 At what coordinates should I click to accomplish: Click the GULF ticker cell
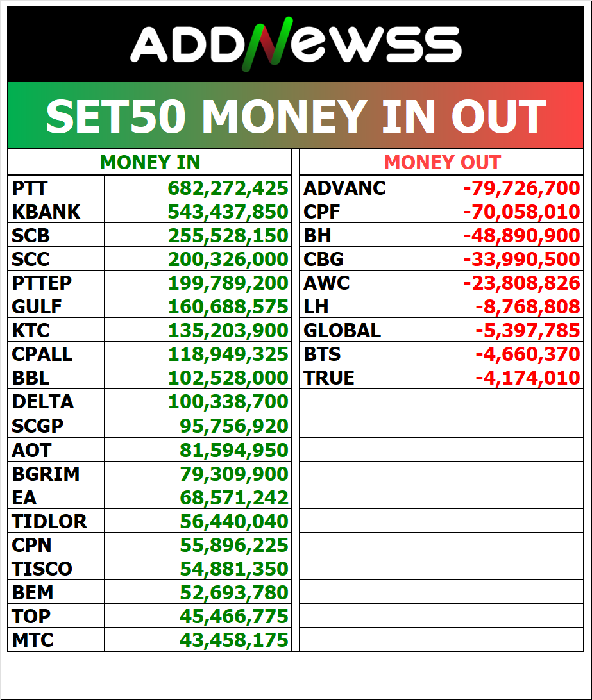(37, 307)
